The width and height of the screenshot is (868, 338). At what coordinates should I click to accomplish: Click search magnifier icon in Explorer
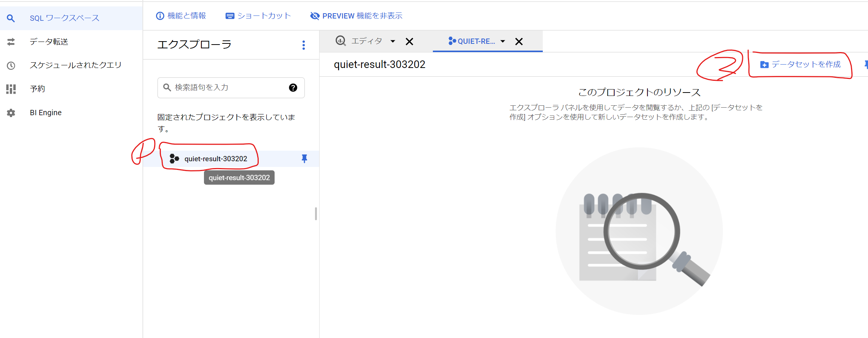[167, 88]
